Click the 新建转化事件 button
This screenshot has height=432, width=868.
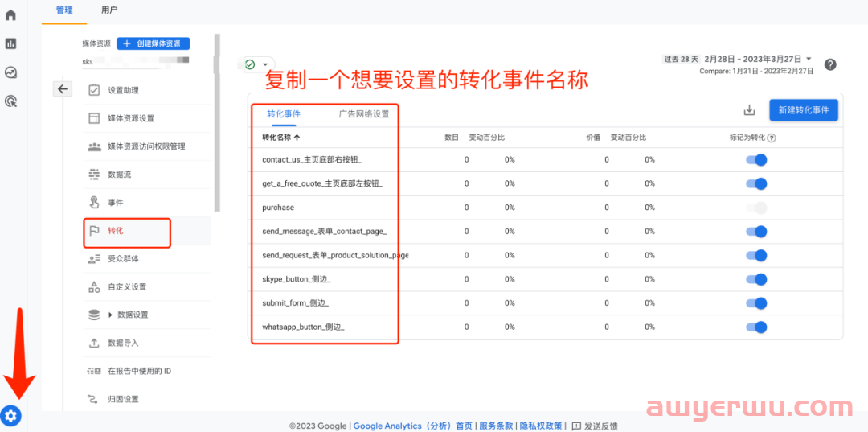(x=803, y=110)
